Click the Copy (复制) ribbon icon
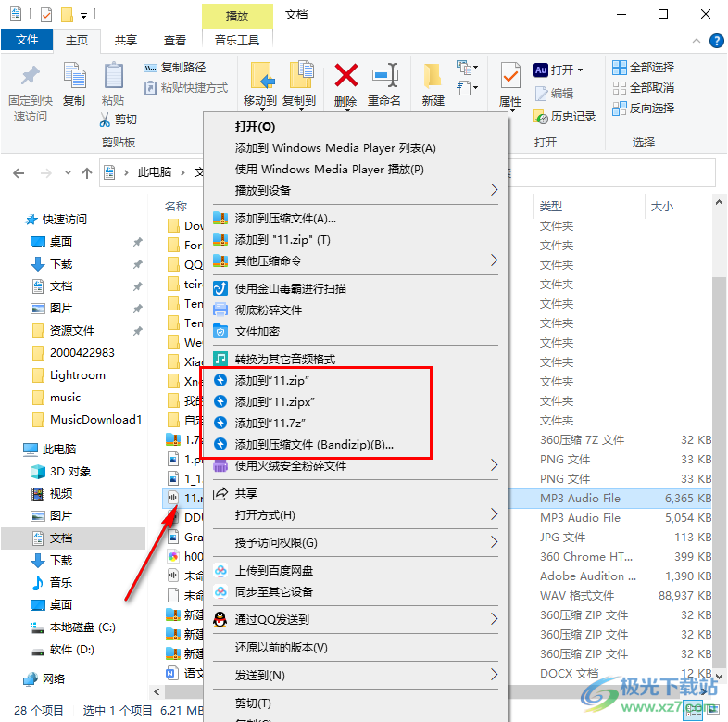Image resolution: width=728 pixels, height=722 pixels. click(x=74, y=75)
